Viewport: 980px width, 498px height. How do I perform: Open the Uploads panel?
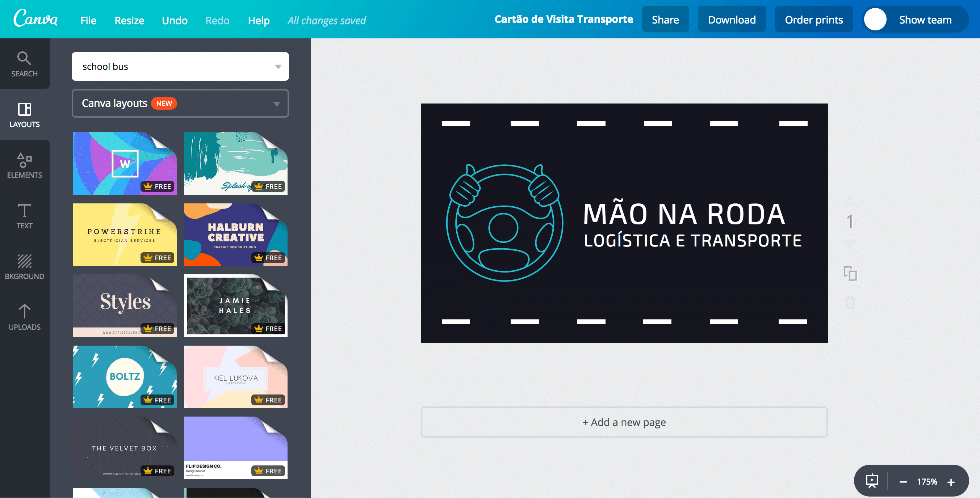point(24,317)
